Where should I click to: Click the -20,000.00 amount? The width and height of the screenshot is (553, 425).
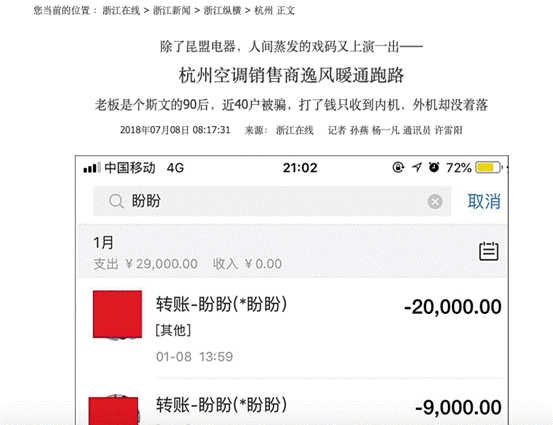point(452,306)
